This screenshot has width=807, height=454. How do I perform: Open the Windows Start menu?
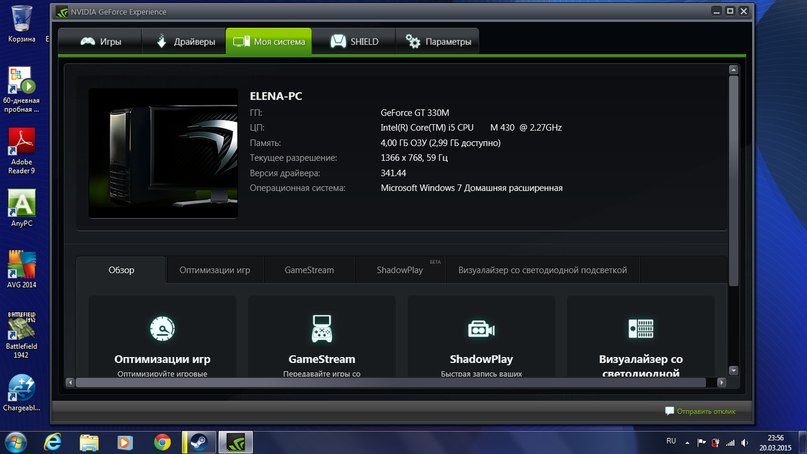tap(15, 442)
